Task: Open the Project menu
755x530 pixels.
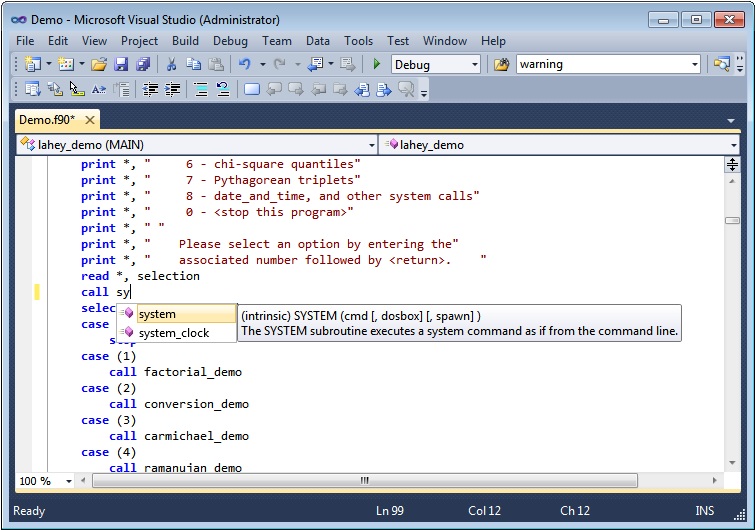Action: click(139, 41)
